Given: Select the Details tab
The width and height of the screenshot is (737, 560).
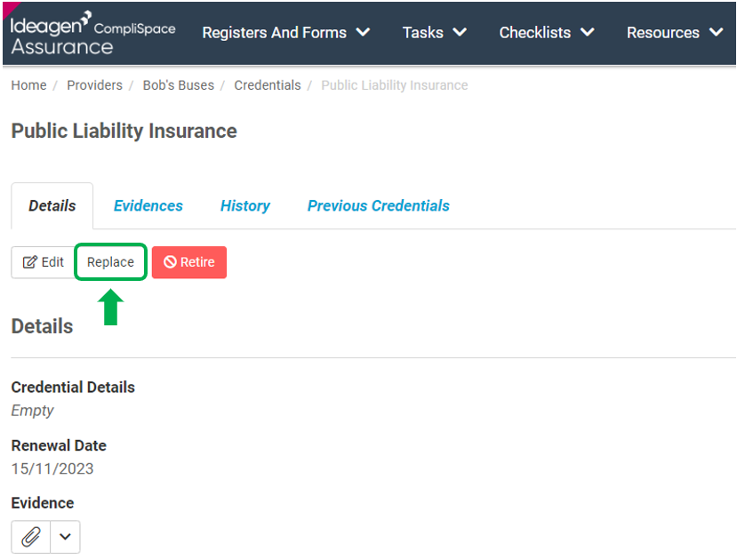Looking at the screenshot, I should [x=52, y=205].
